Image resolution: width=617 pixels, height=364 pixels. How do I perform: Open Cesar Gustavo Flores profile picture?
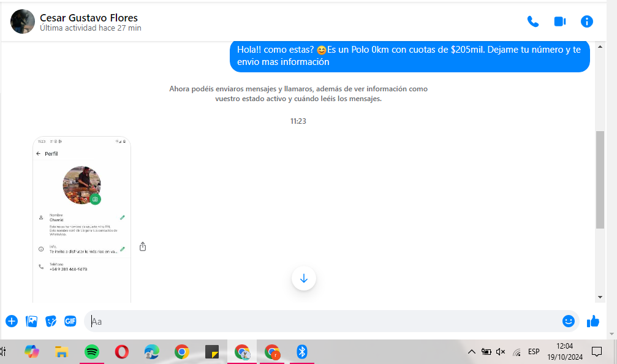(23, 21)
